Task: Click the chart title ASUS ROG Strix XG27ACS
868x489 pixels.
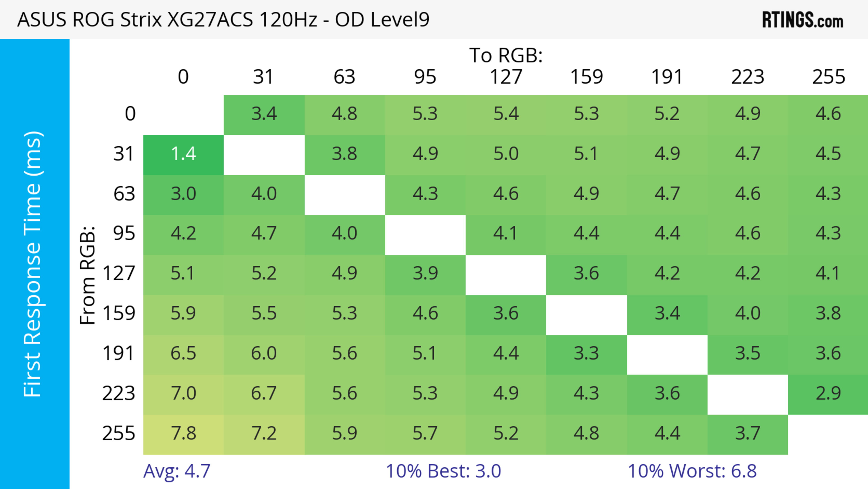Action: coord(223,19)
